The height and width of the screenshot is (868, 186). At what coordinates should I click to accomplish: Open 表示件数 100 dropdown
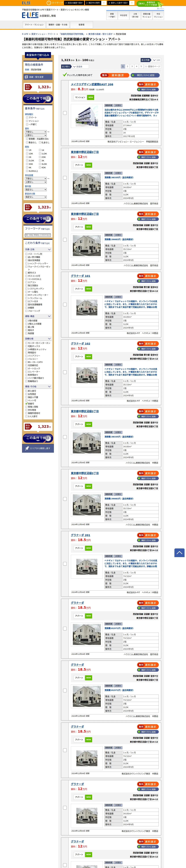pos(156,60)
